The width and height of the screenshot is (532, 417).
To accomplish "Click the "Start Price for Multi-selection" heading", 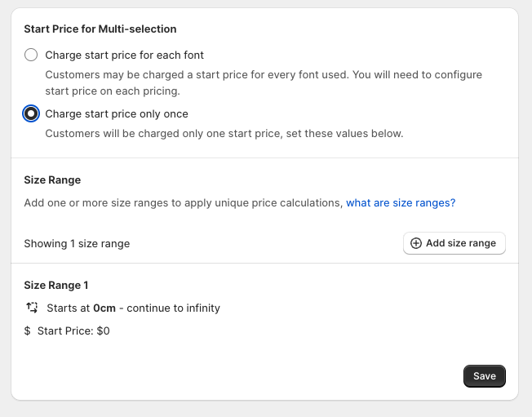I will point(100,29).
